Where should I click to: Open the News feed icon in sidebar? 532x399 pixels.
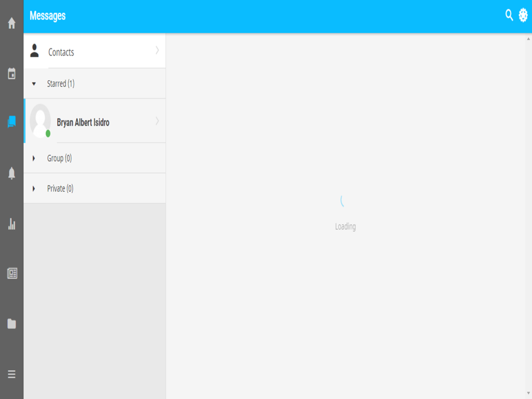[x=12, y=273]
